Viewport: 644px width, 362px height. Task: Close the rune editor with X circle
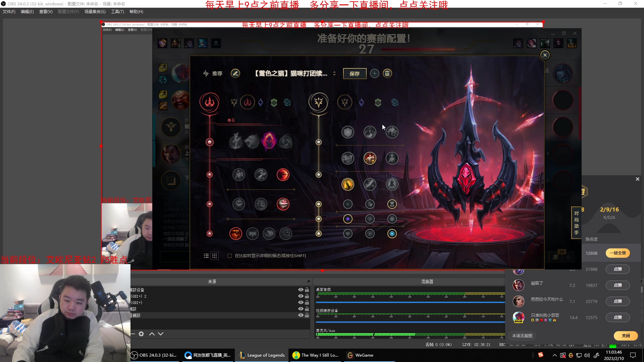coord(545,55)
